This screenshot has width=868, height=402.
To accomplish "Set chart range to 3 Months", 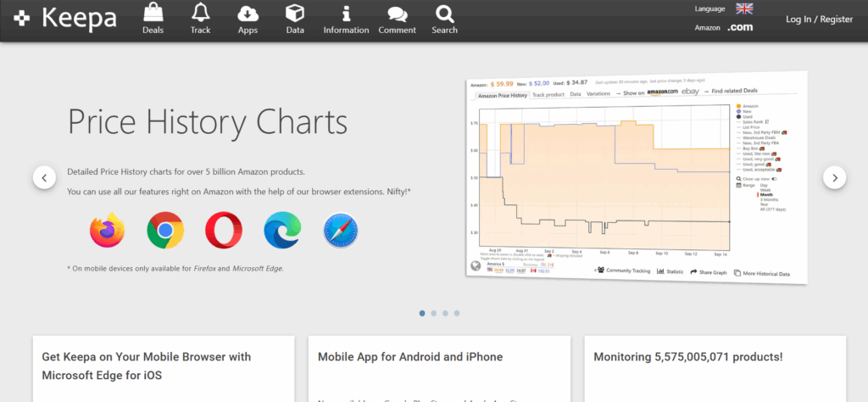I will tap(768, 200).
